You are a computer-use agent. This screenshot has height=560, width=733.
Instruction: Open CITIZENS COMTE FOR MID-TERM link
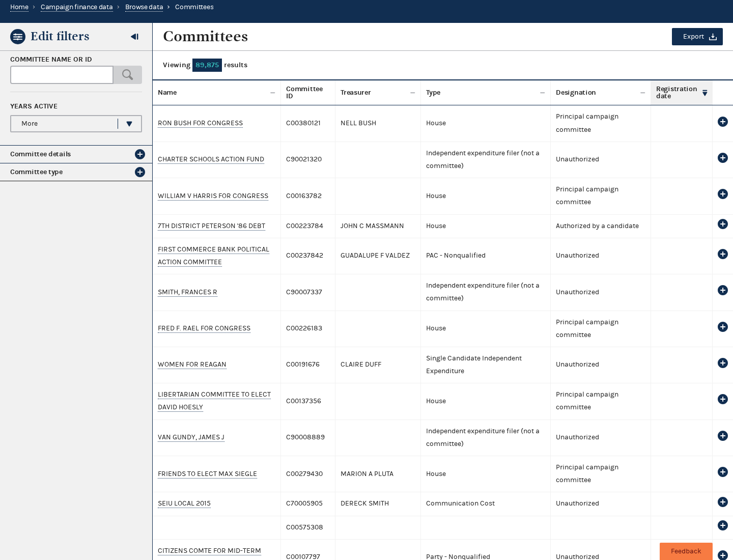[209, 551]
